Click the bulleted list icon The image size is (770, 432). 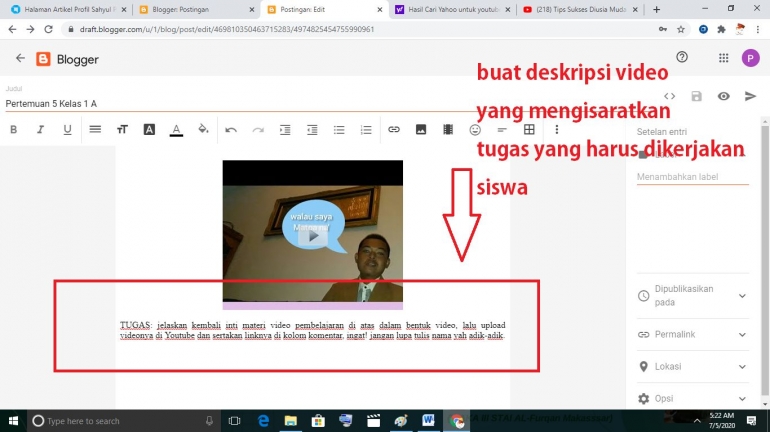click(x=339, y=129)
